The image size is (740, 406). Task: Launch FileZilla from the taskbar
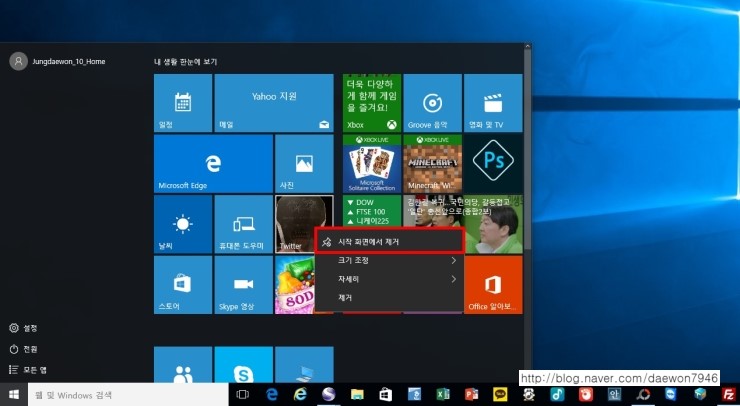728,395
